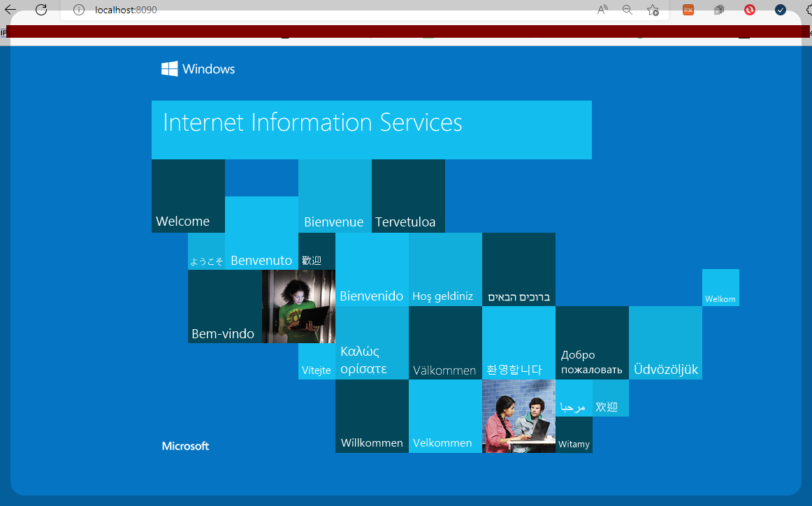Click the Willkommen tile
This screenshot has height=506, width=812.
click(372, 416)
